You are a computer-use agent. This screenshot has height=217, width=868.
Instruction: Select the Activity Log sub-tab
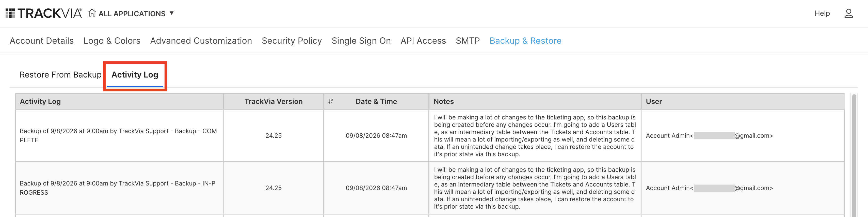135,75
